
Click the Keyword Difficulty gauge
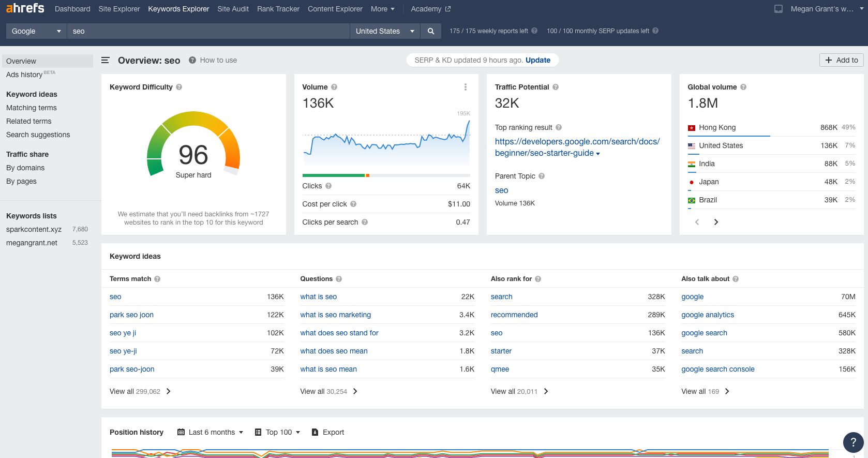pos(193,145)
